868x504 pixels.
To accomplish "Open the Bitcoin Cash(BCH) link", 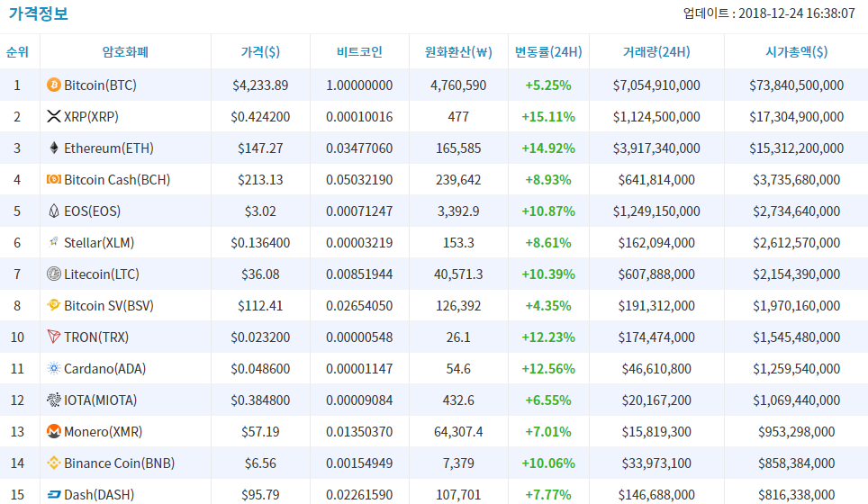I will (117, 180).
